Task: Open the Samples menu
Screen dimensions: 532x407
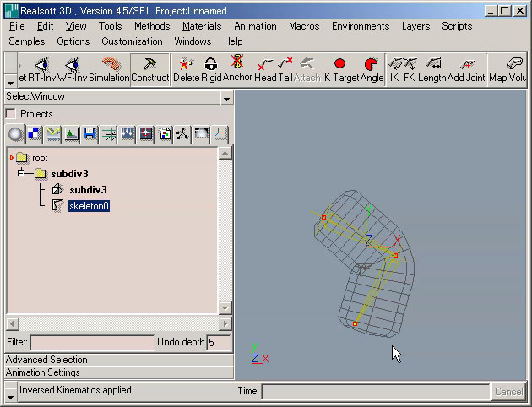Action: tap(27, 41)
